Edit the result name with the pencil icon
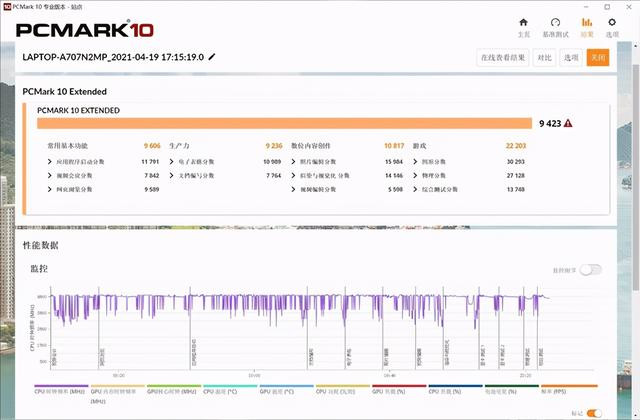Viewport: 640px width, 420px height. [x=211, y=57]
